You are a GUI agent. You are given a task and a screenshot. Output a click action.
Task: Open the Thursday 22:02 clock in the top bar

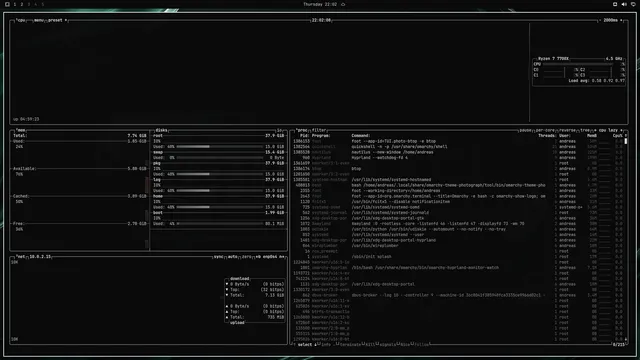(x=320, y=4)
